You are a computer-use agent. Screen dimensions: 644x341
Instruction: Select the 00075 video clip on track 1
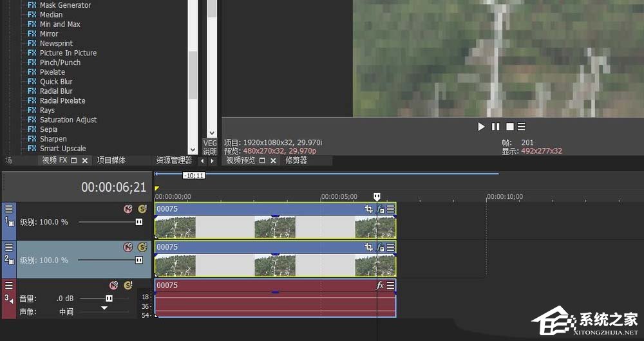point(275,220)
